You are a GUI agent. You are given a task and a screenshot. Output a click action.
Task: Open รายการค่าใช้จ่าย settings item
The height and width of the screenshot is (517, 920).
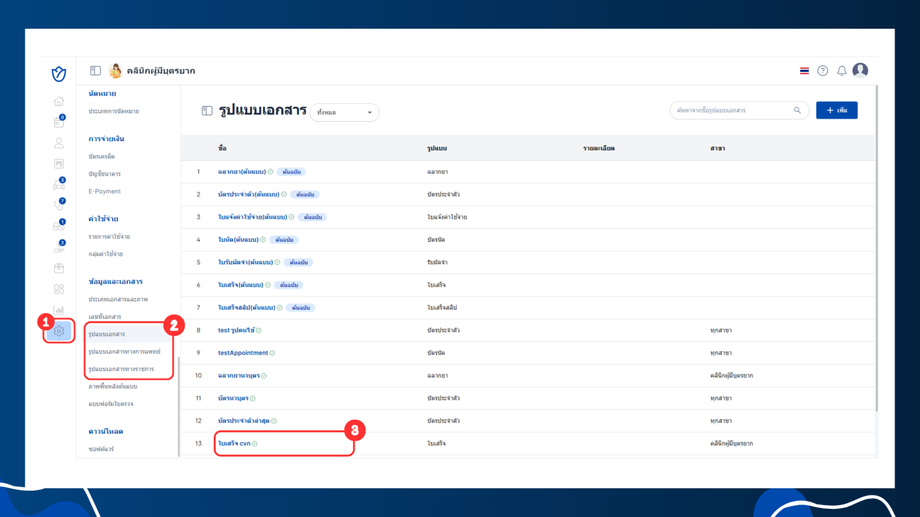pyautogui.click(x=109, y=236)
